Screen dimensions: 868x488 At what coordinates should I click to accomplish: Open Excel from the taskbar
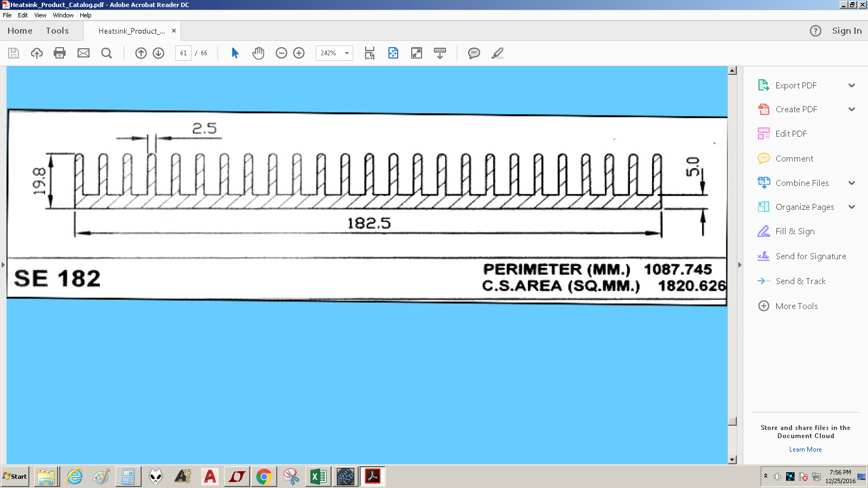[x=318, y=477]
